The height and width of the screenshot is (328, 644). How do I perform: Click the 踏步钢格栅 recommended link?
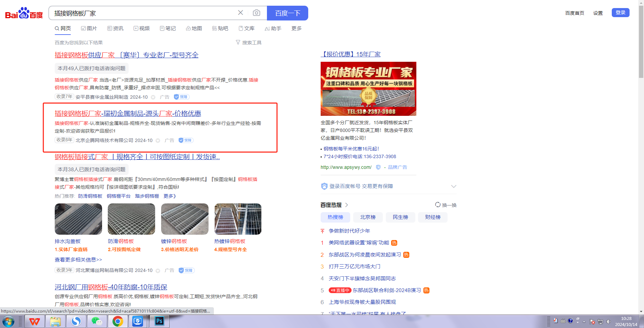point(147,196)
